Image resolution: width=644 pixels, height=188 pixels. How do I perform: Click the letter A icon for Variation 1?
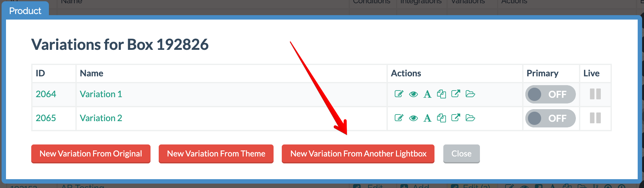point(428,94)
